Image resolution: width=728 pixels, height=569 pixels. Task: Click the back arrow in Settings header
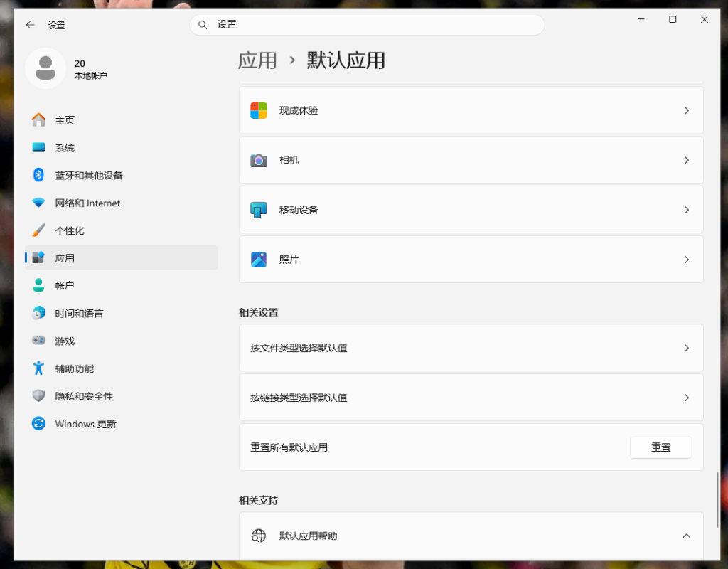coord(30,25)
